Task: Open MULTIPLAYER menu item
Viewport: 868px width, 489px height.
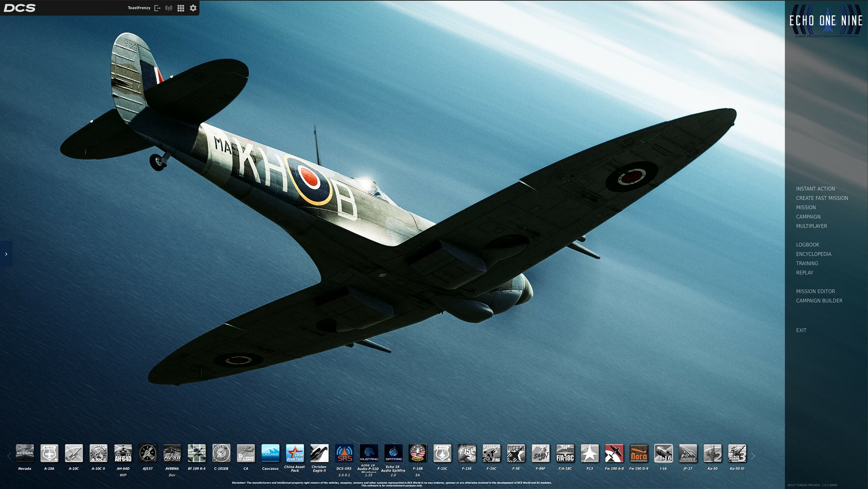Action: (x=811, y=226)
